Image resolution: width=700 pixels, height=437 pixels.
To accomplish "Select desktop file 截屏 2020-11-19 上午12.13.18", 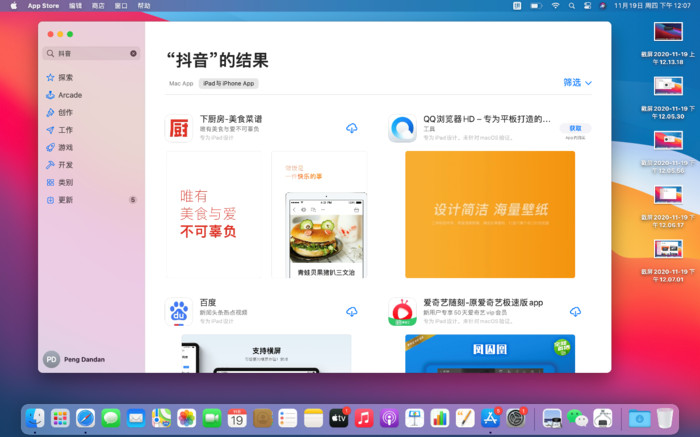I will (668, 44).
